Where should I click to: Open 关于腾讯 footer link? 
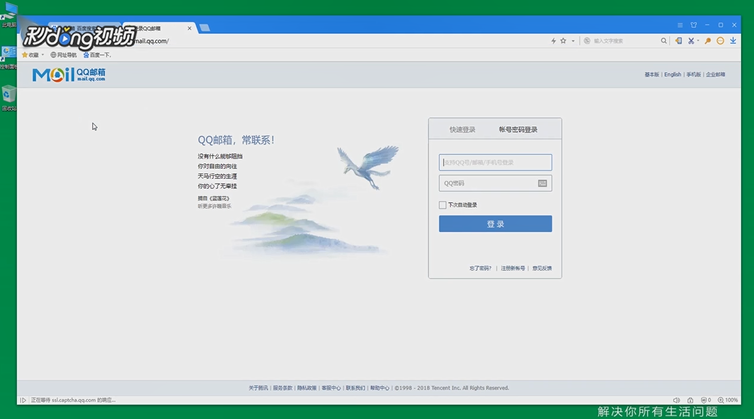258,388
